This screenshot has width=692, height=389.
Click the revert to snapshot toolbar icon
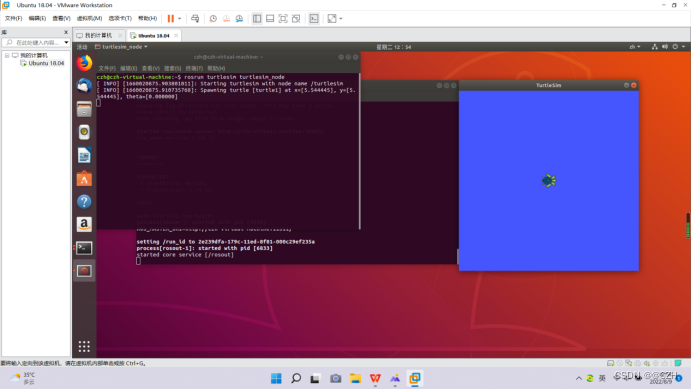click(226, 19)
